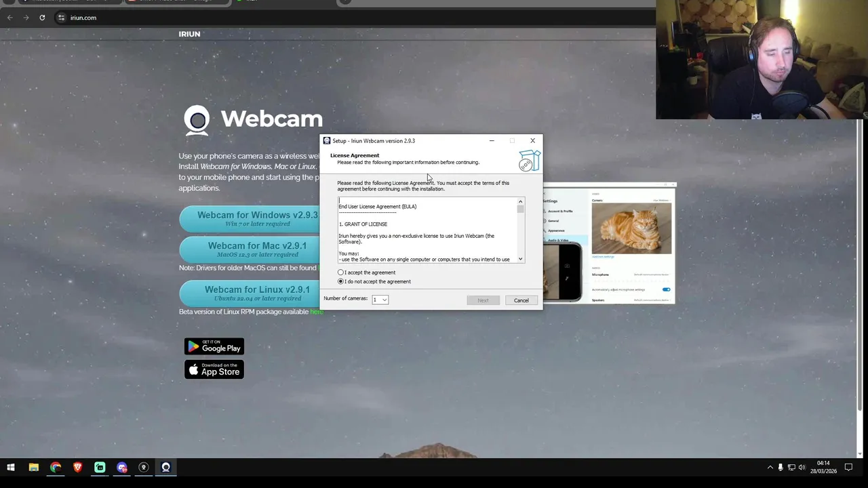The image size is (868, 488).
Task: Open the OBS Studio taskbar icon
Action: pos(143,467)
